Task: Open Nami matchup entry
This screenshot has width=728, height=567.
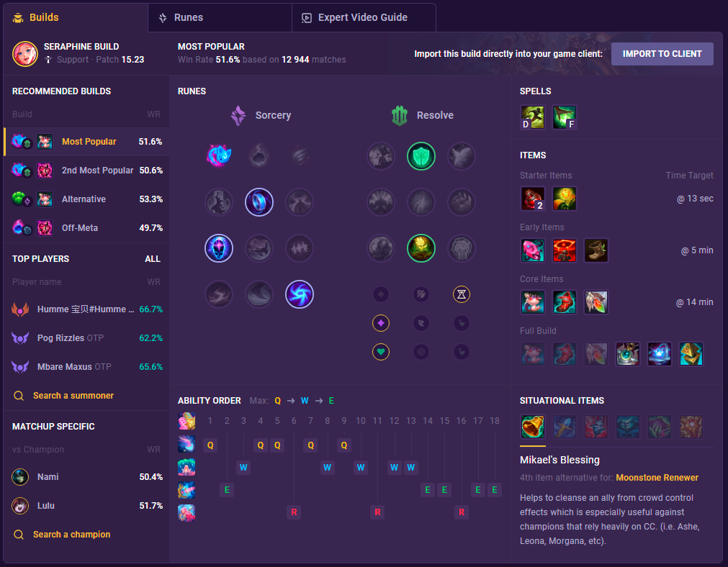Action: (86, 477)
